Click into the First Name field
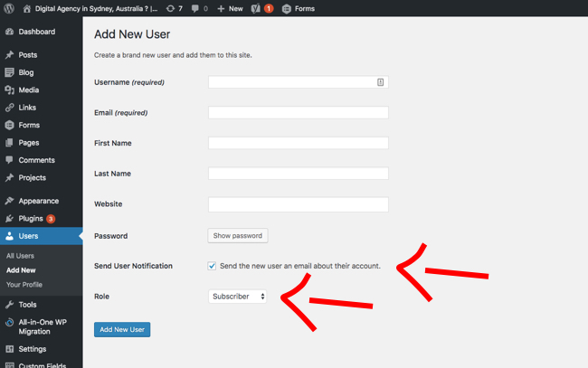Screen dimensions: 588x368 [x=299, y=143]
